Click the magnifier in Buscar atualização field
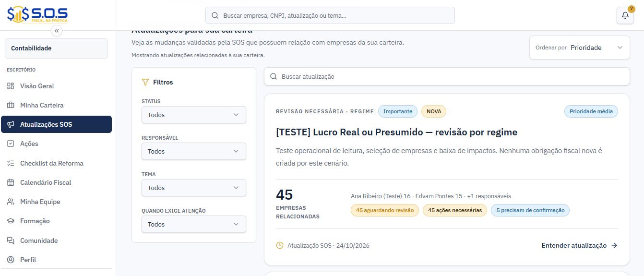 274,76
